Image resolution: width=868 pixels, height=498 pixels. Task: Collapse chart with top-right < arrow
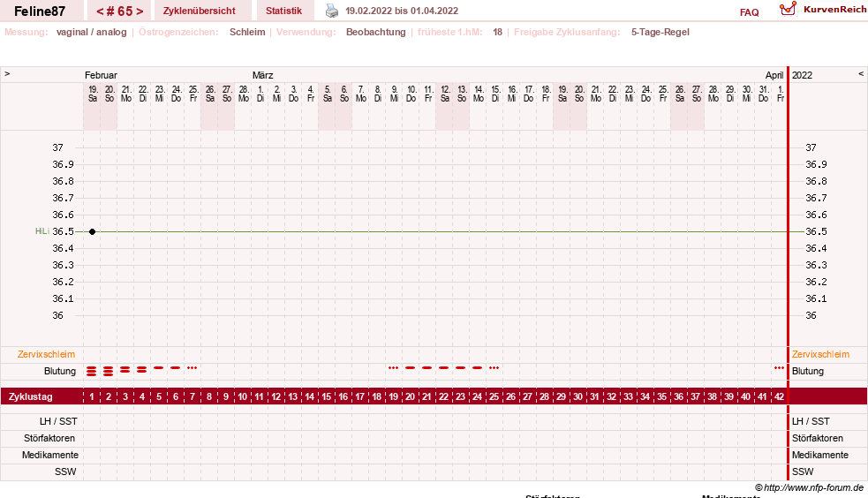coord(861,73)
